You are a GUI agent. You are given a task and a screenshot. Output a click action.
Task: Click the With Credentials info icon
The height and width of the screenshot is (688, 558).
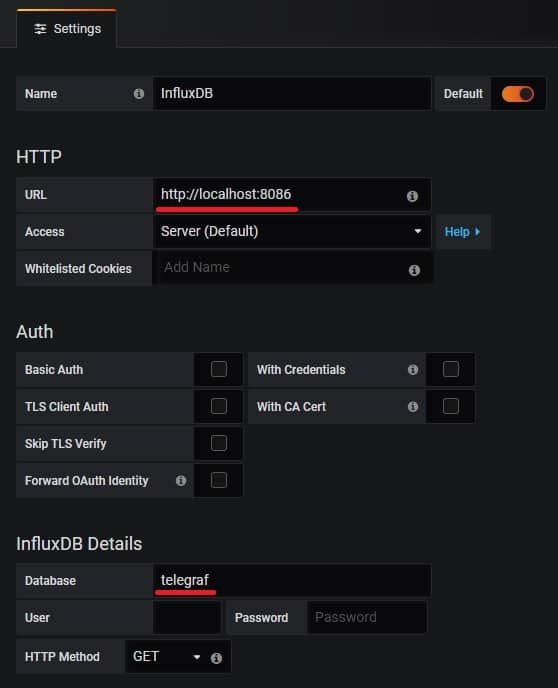tap(413, 369)
